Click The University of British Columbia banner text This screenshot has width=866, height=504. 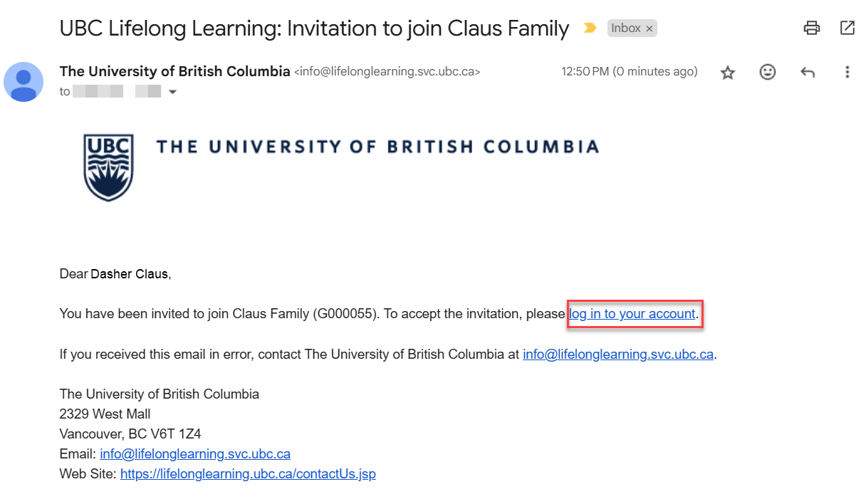pos(377,147)
